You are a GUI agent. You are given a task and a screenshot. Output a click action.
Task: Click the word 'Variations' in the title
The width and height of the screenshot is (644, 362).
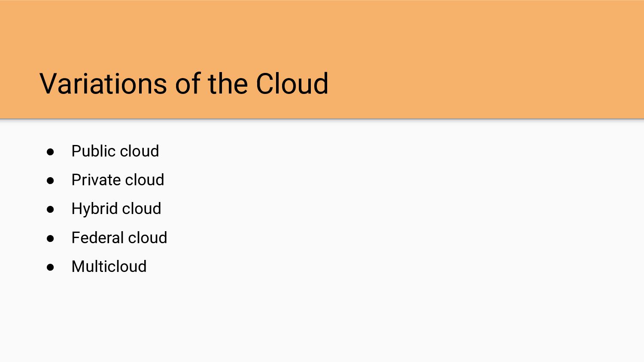coord(103,83)
